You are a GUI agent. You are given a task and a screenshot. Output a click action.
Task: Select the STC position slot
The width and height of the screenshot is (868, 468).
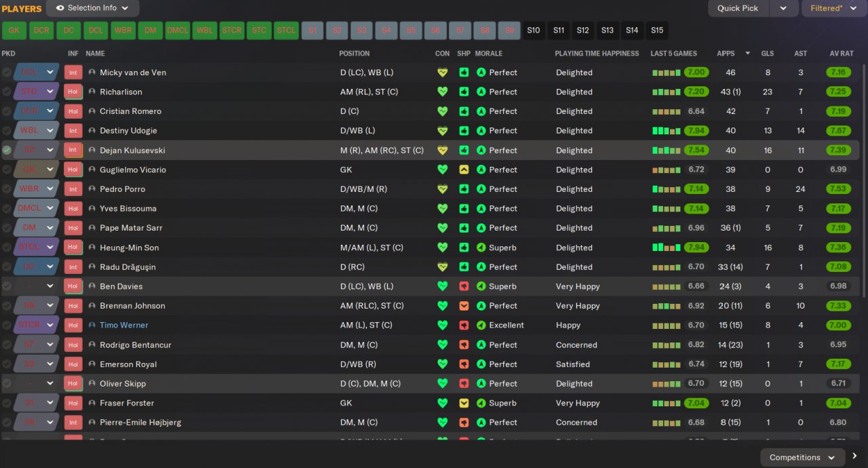pyautogui.click(x=259, y=31)
